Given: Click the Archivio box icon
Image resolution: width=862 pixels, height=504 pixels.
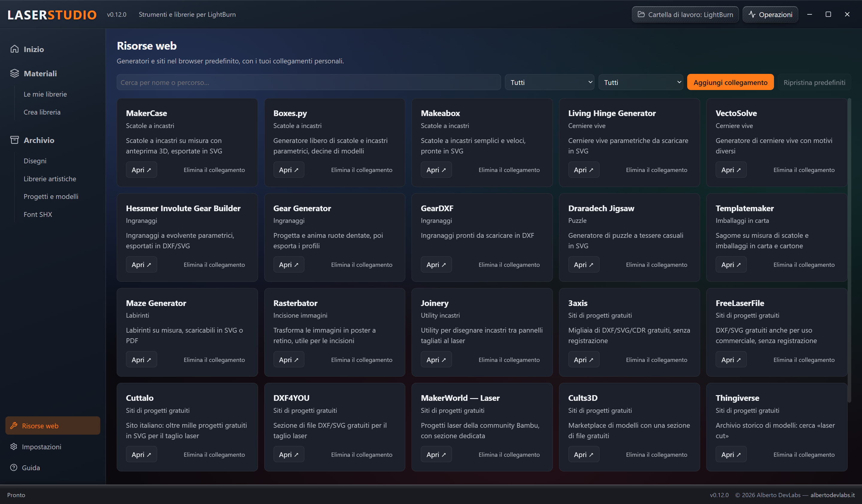Looking at the screenshot, I should point(14,140).
